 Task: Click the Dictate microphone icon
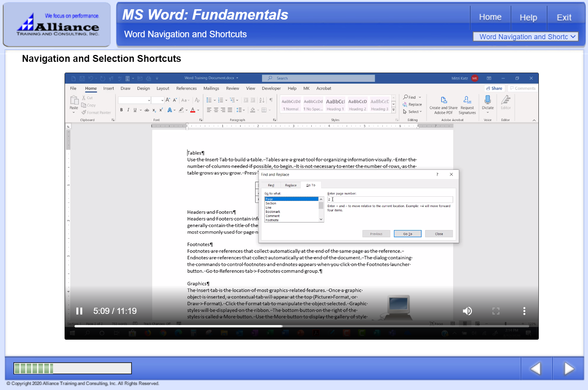[488, 100]
